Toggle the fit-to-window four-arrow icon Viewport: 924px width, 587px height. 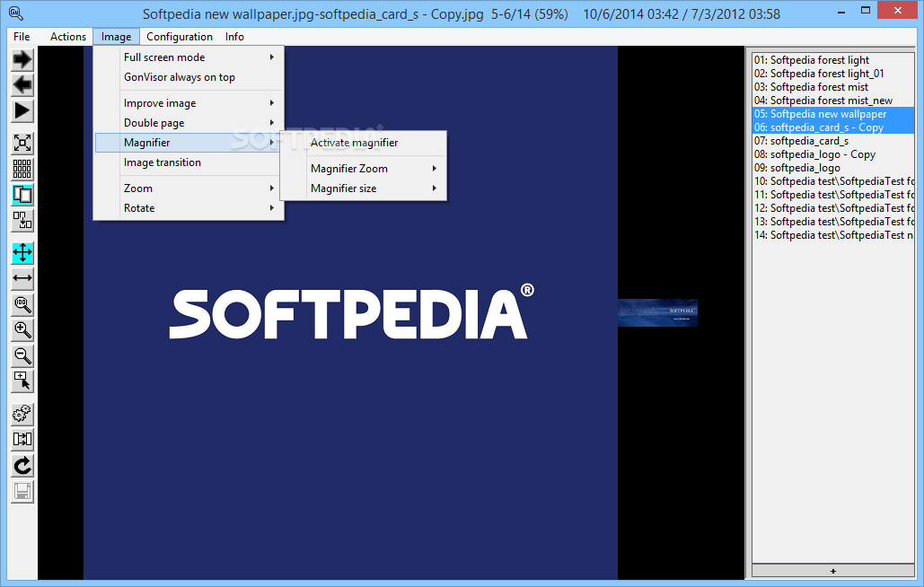click(x=22, y=252)
